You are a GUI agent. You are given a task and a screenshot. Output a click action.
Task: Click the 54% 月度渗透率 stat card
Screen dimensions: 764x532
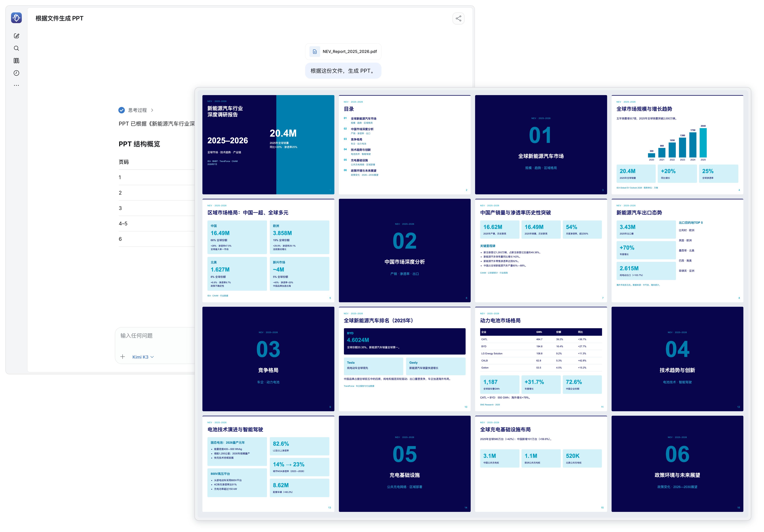point(582,229)
